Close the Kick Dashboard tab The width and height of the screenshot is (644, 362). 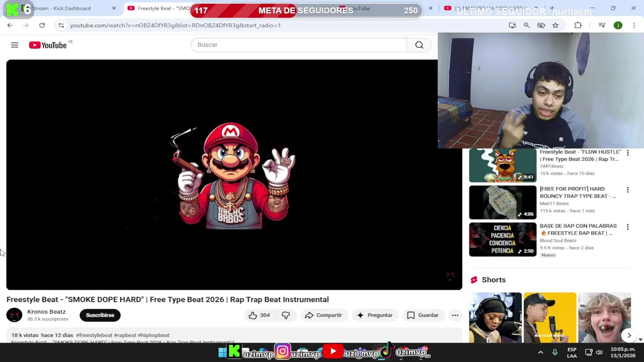point(114,8)
